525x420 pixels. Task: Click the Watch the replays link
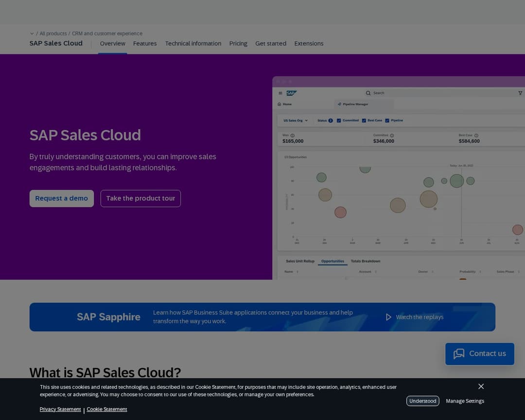[420, 317]
